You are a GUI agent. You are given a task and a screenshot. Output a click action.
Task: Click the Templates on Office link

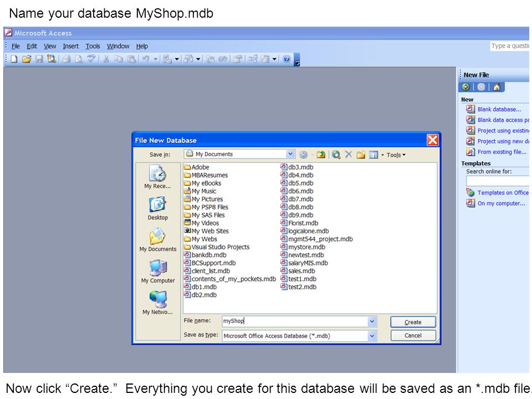point(498,193)
